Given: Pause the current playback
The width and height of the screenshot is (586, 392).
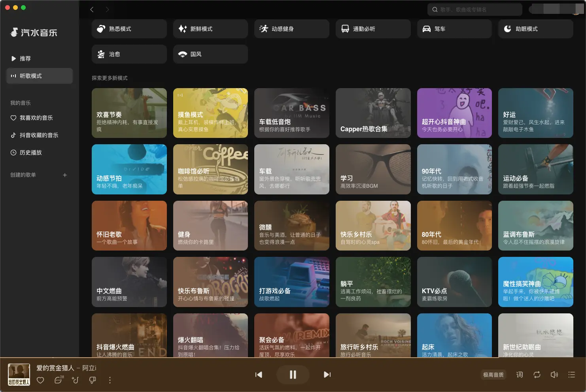Looking at the screenshot, I should point(293,375).
